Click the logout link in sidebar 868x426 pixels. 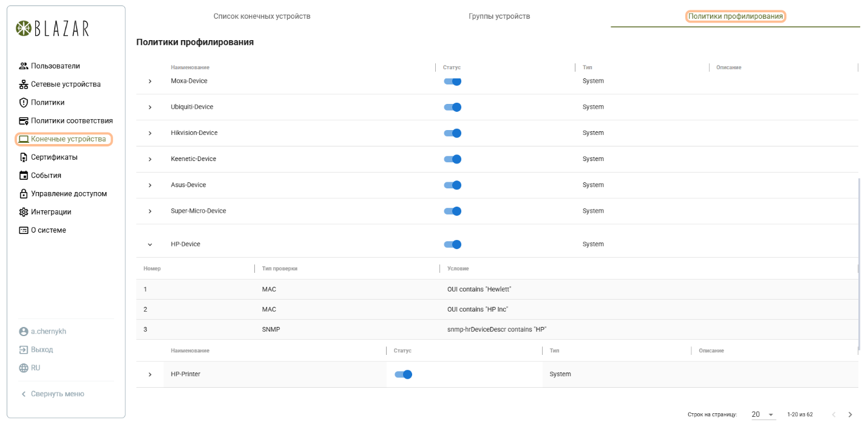[x=41, y=350]
